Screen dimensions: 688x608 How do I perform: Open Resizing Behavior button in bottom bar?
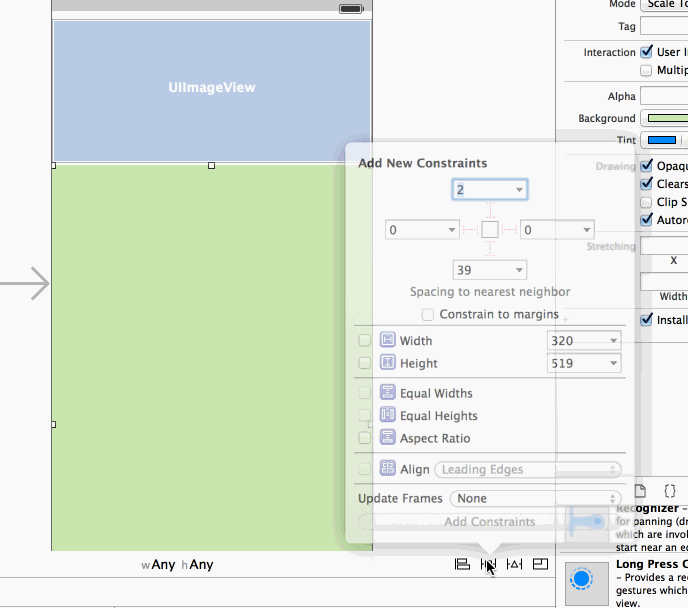(540, 564)
